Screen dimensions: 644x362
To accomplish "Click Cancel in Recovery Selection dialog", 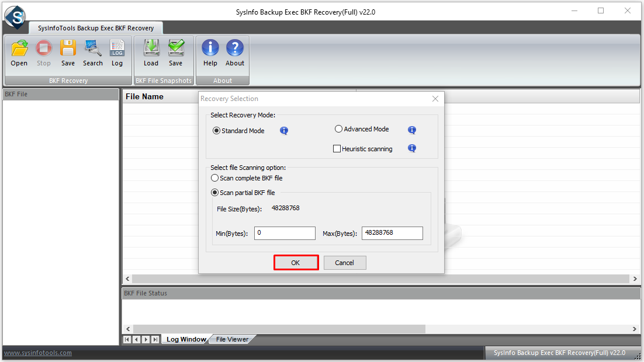I will [345, 263].
